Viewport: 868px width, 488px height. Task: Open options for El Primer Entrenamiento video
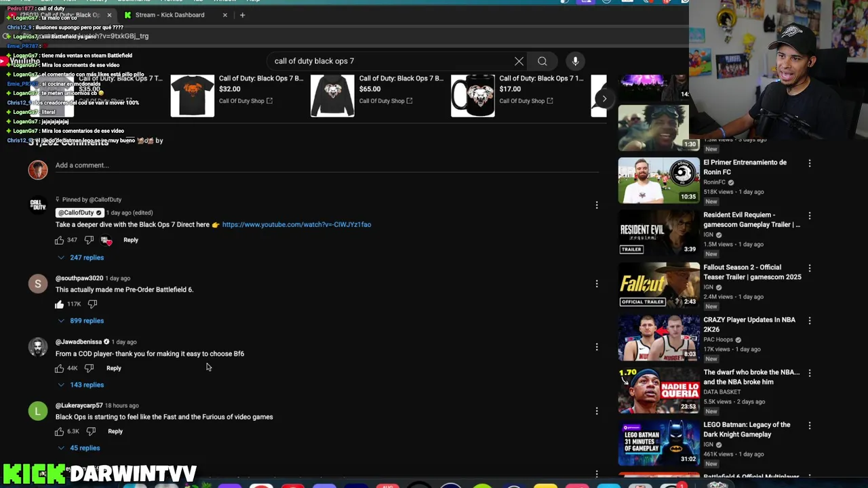click(x=809, y=163)
